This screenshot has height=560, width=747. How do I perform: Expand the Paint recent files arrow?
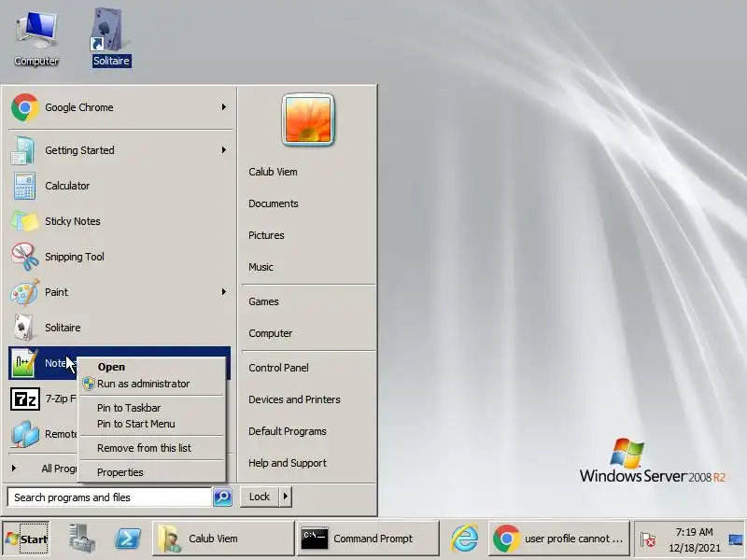(223, 292)
